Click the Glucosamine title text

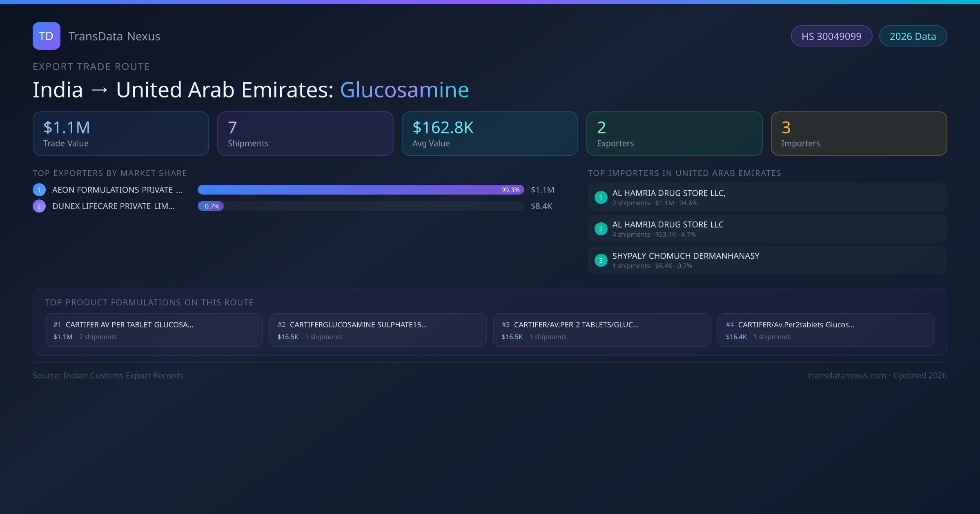(404, 90)
